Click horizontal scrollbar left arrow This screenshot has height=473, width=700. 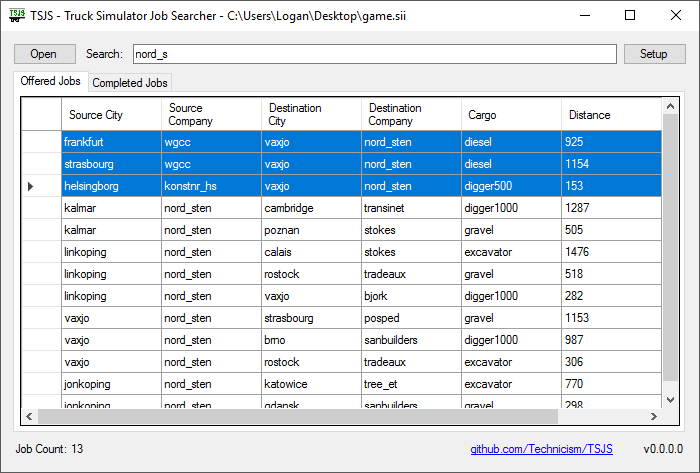[30, 416]
